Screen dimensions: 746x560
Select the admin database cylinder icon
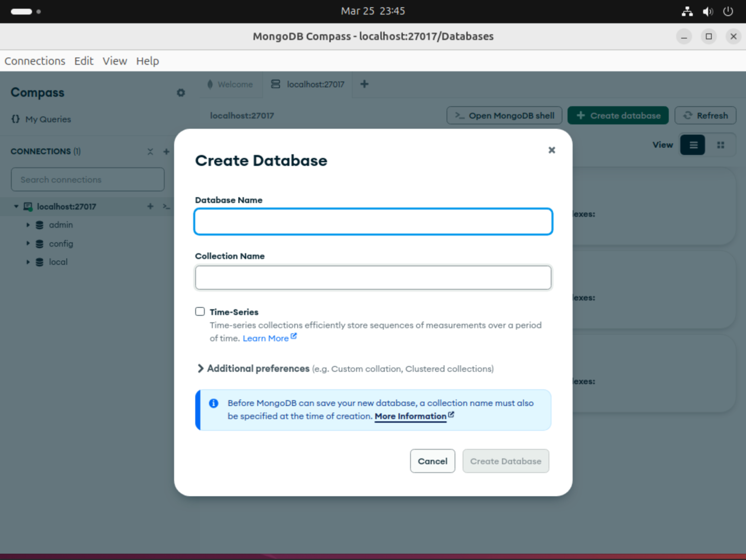point(39,225)
